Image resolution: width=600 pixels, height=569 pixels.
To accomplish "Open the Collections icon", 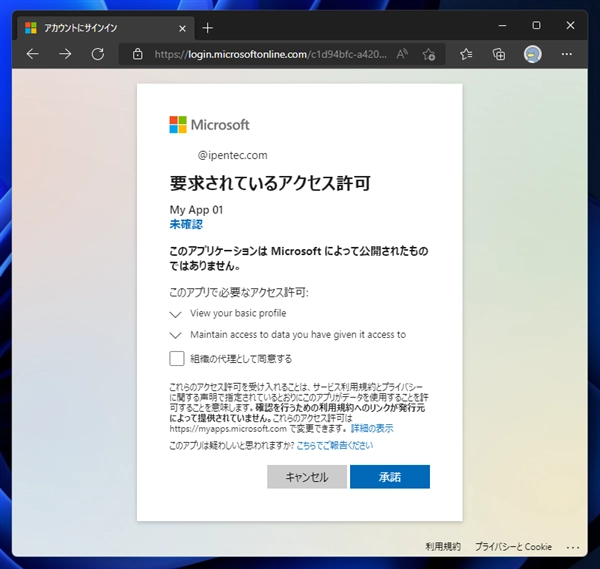I will coord(499,54).
